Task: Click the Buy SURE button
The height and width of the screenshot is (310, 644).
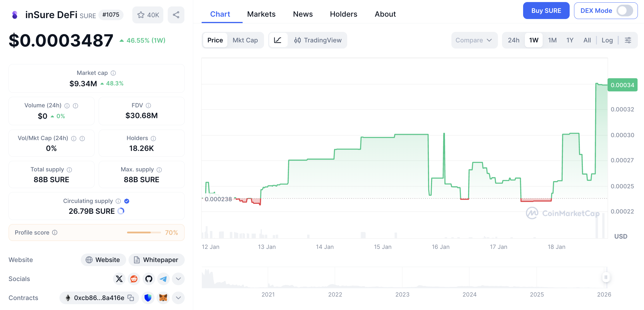Action: 546,11
